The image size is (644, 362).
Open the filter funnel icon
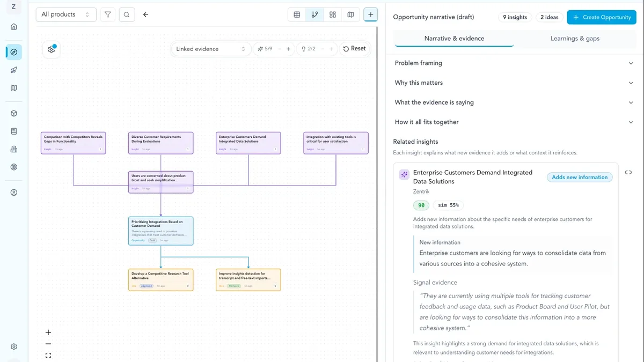[108, 14]
